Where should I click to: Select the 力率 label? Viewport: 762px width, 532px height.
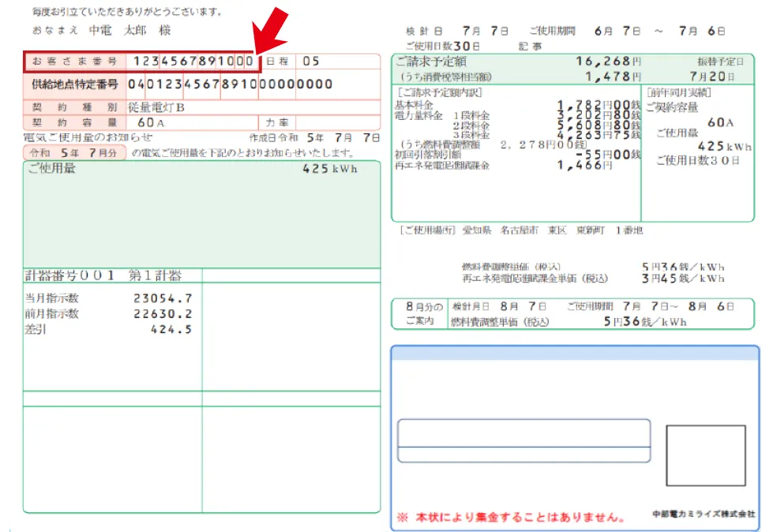(x=277, y=122)
